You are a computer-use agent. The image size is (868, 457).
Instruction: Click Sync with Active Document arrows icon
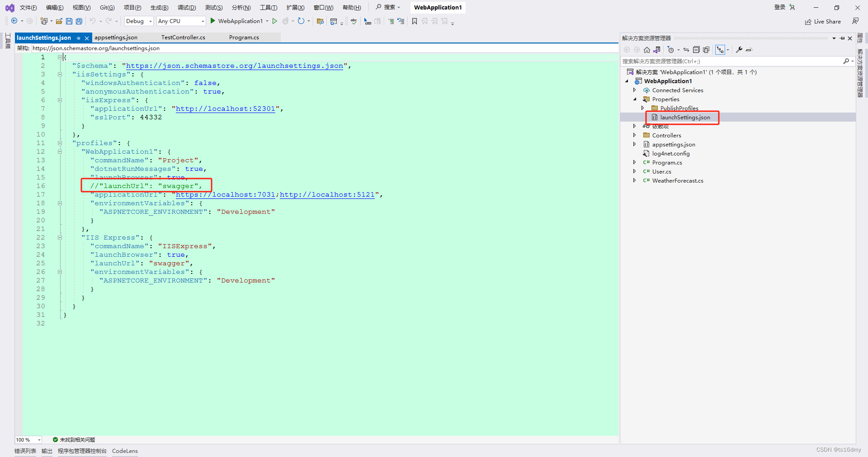coord(686,50)
